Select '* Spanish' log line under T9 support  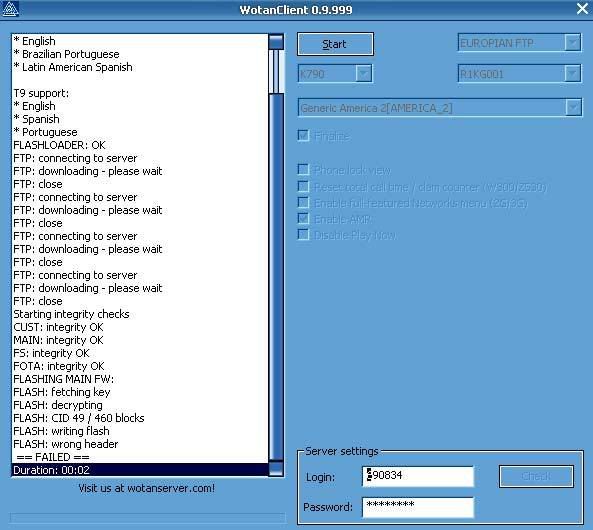[140, 119]
